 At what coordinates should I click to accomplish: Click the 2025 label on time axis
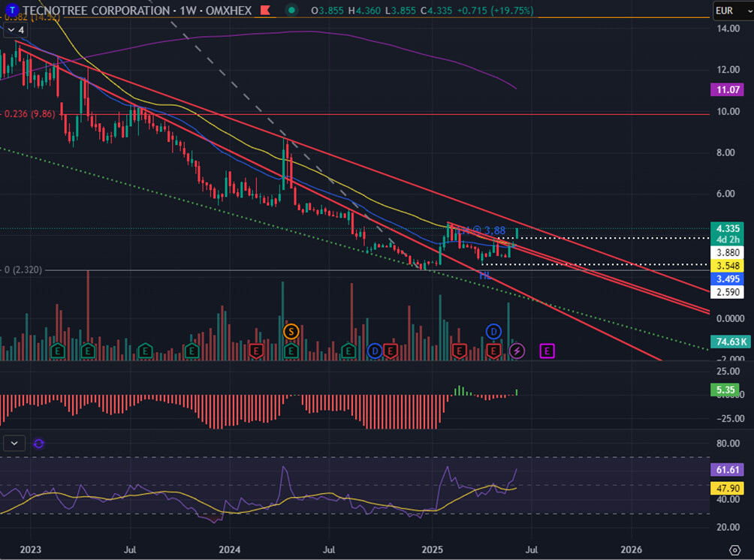pos(432,549)
